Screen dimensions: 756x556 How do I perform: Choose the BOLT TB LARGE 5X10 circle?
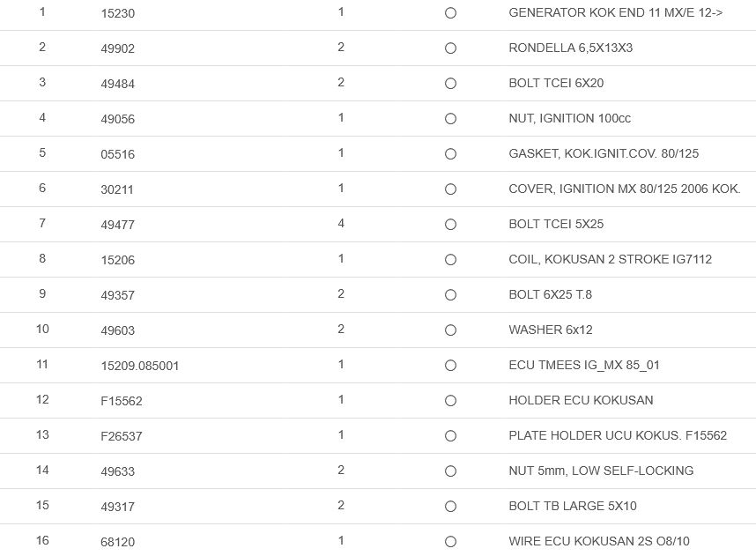[x=450, y=507]
